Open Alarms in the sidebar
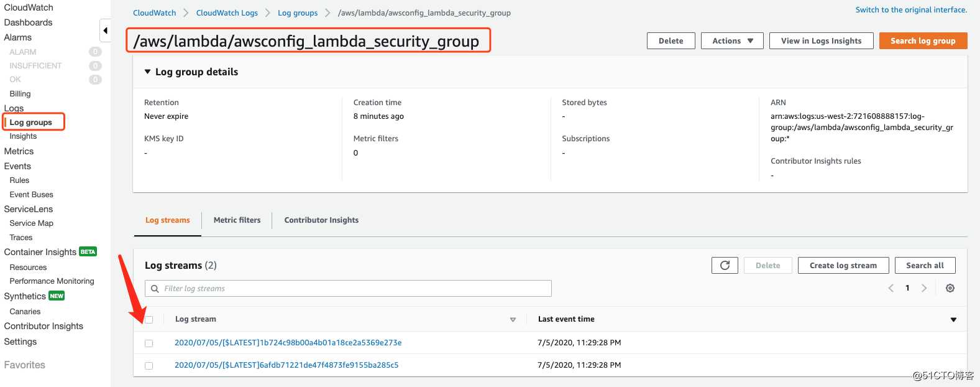This screenshot has height=387, width=980. (17, 37)
